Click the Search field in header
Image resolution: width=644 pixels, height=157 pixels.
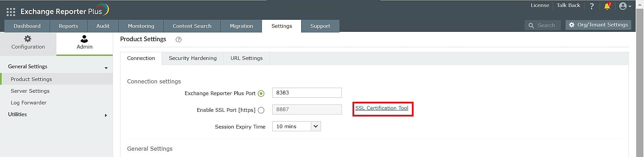point(542,25)
